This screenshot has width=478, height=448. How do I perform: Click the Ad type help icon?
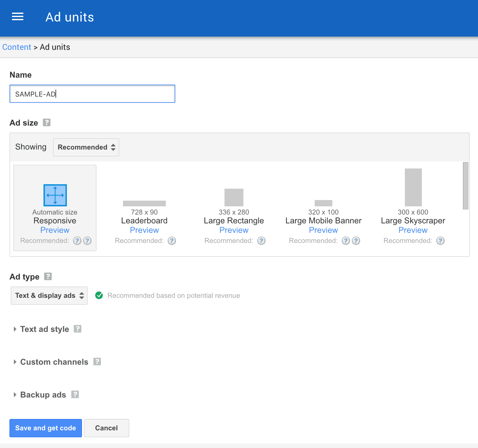pos(48,276)
